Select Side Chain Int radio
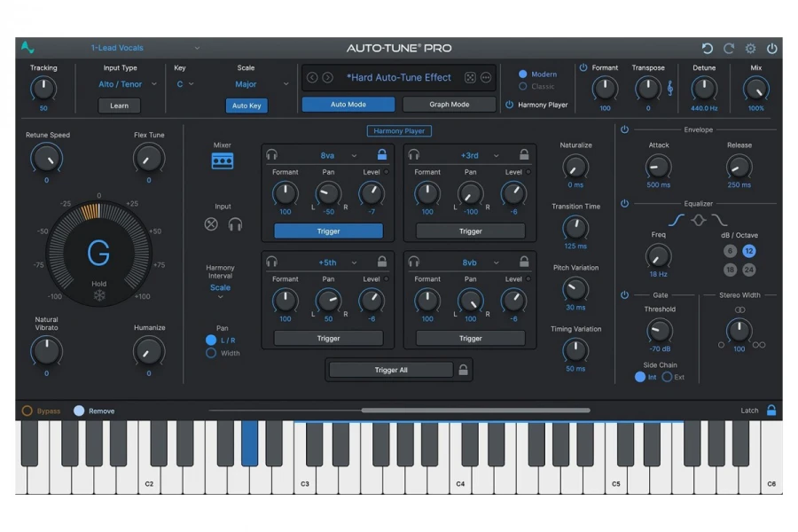Image resolution: width=798 pixels, height=532 pixels. [x=639, y=377]
